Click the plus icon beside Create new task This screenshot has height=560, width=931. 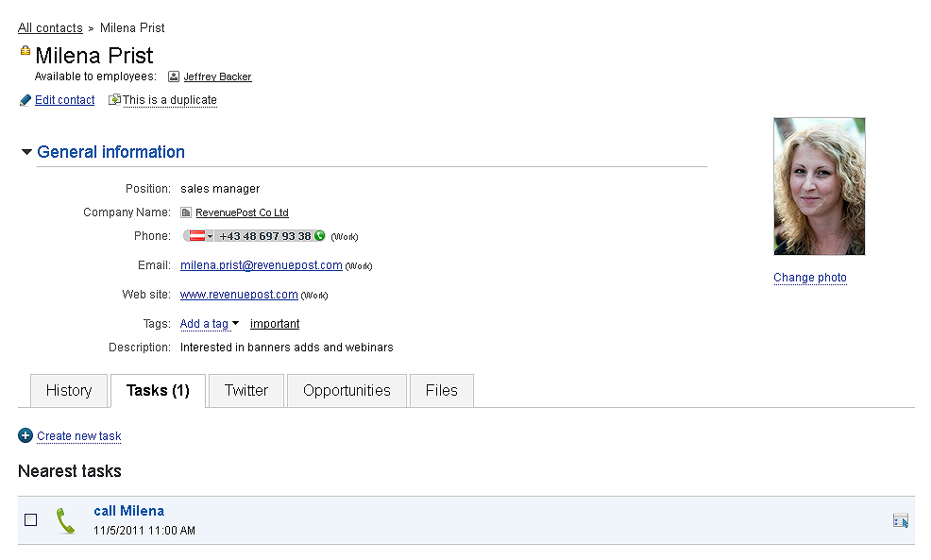pyautogui.click(x=25, y=435)
